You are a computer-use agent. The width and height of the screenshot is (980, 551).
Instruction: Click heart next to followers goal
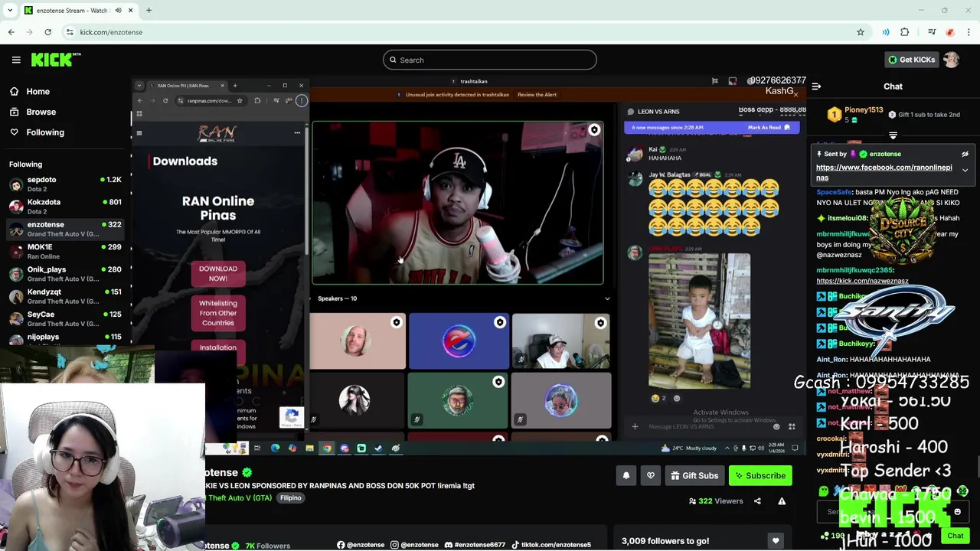click(x=776, y=541)
